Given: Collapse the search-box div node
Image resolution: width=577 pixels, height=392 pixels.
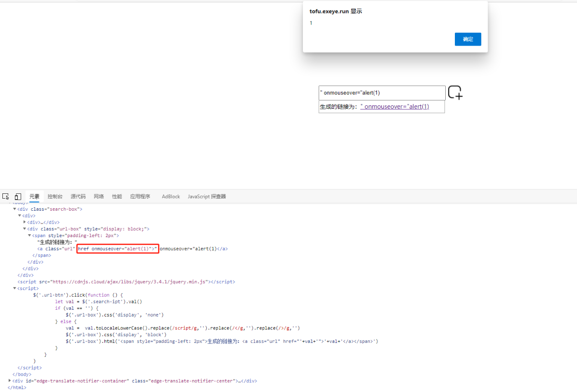Looking at the screenshot, I should pyautogui.click(x=14, y=209).
